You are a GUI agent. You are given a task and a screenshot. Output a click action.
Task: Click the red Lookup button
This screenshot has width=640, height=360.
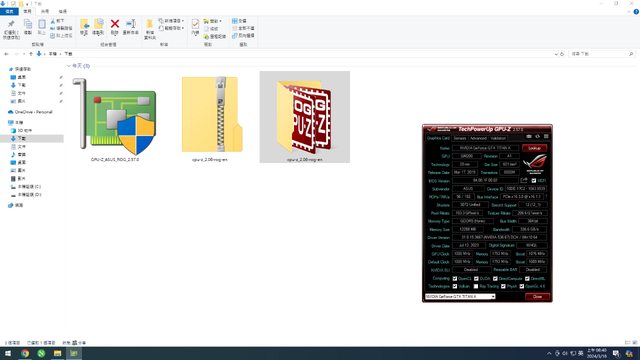[x=534, y=148]
